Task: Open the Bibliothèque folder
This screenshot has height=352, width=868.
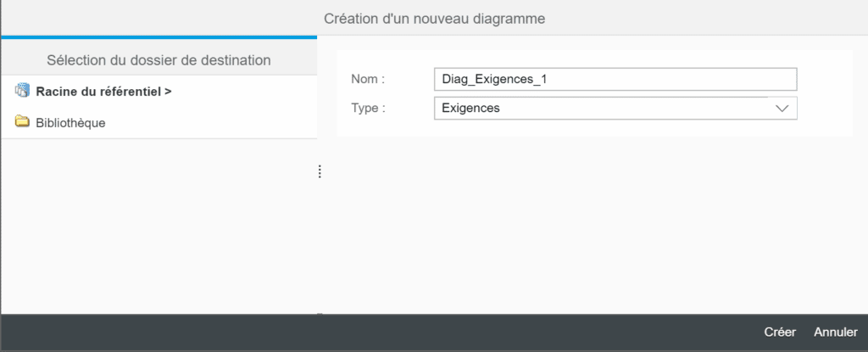Action: tap(70, 122)
